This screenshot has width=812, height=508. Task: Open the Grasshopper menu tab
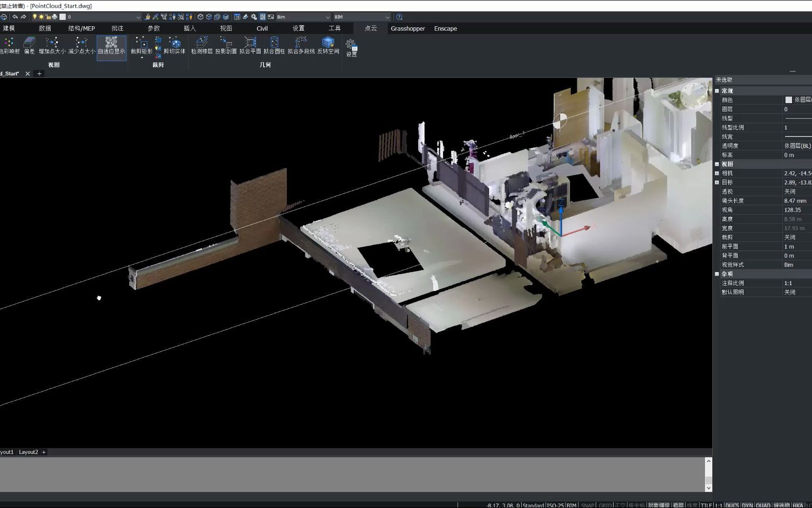coord(408,28)
